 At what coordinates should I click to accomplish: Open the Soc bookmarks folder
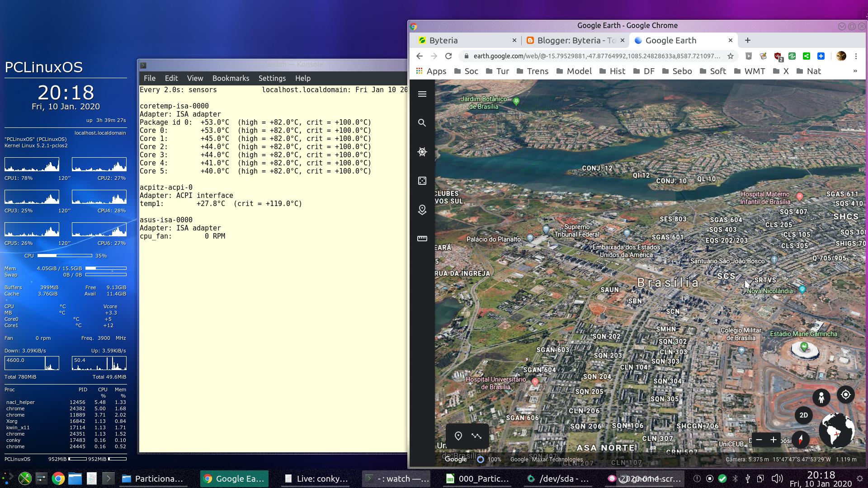[x=466, y=71]
